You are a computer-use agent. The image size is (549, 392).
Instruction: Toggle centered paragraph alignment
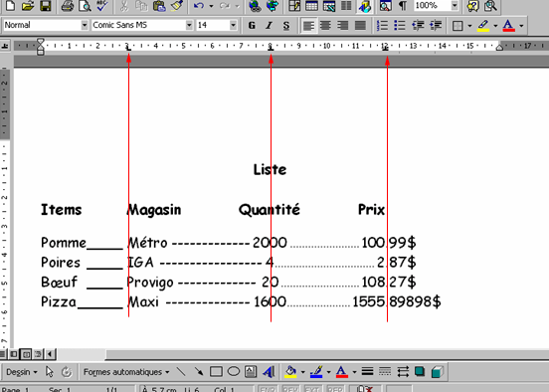tap(325, 25)
